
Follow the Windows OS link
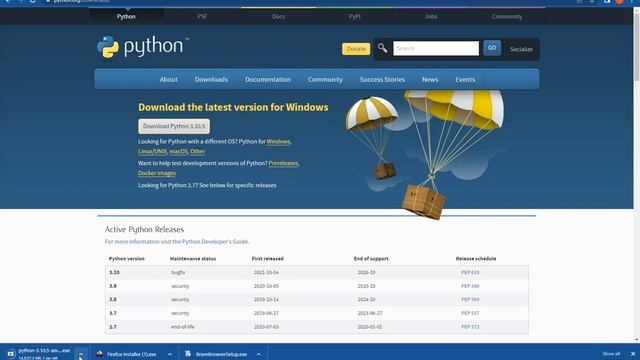coord(278,142)
